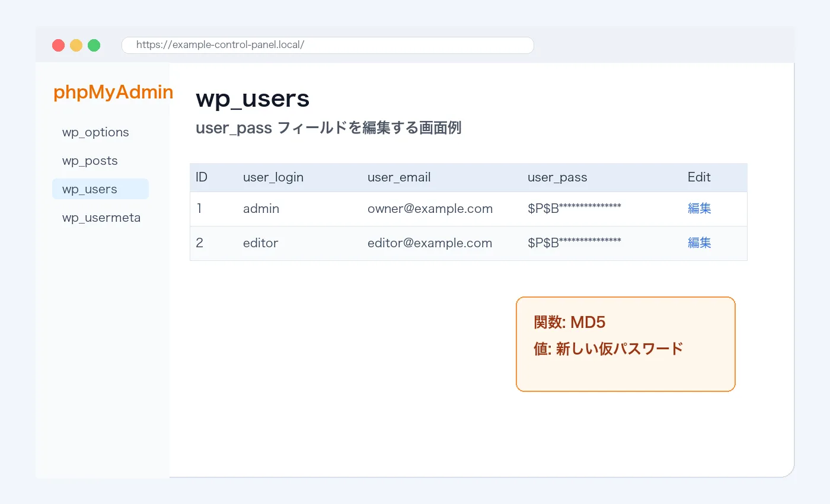Click the user_pass フィールド subtitle text
Image resolution: width=830 pixels, height=504 pixels.
(x=328, y=128)
